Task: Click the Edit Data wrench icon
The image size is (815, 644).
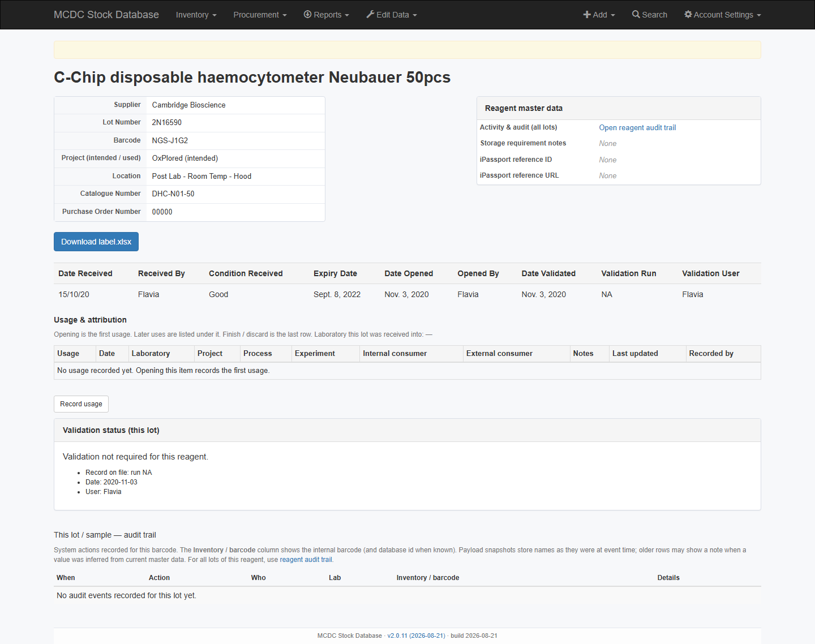Action: click(370, 14)
